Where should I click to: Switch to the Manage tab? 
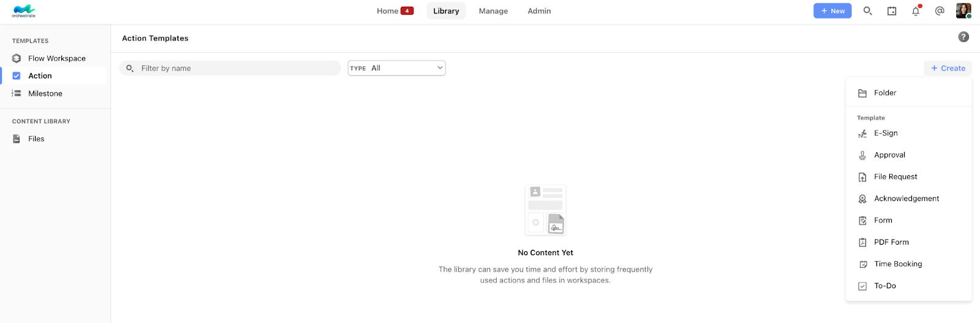point(493,11)
